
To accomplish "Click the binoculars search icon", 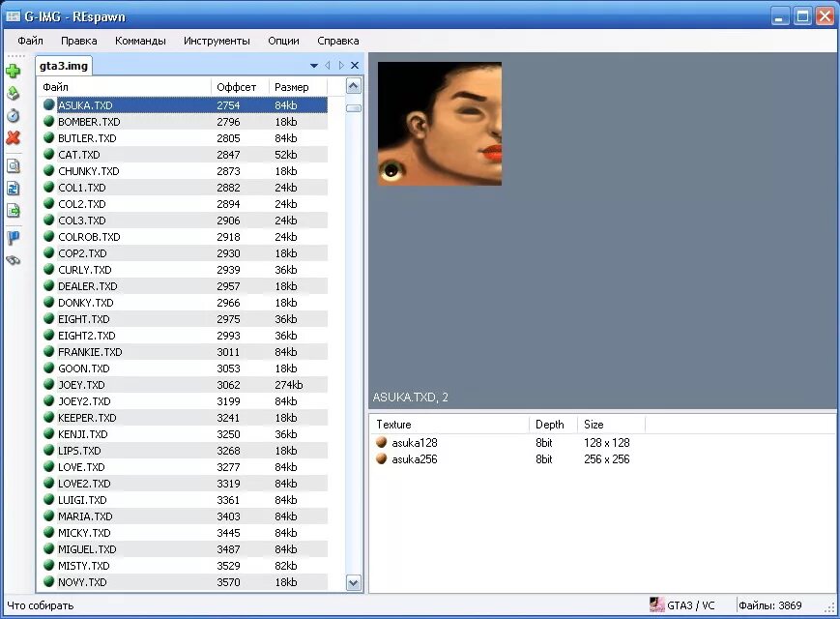I will [x=13, y=260].
